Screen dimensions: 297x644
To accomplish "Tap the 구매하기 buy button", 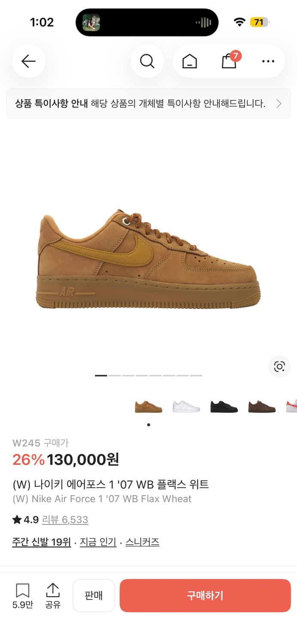I will point(205,595).
